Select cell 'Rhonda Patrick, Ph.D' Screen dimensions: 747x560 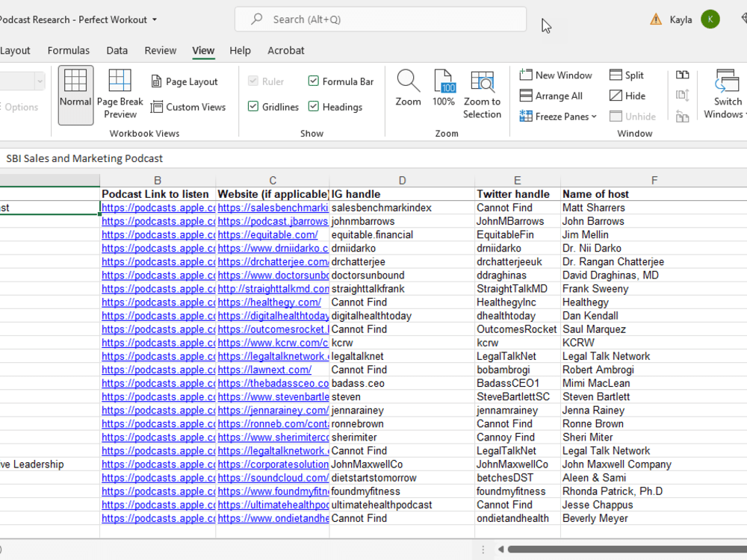pos(654,491)
